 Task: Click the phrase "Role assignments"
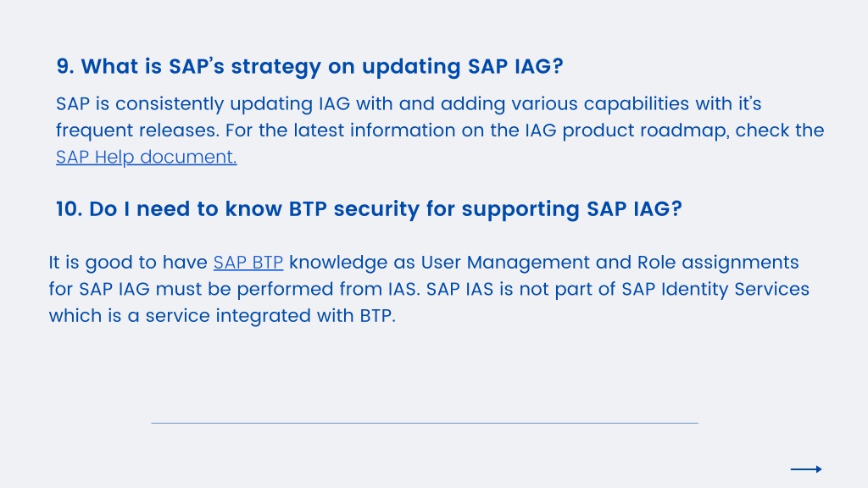[x=718, y=263]
